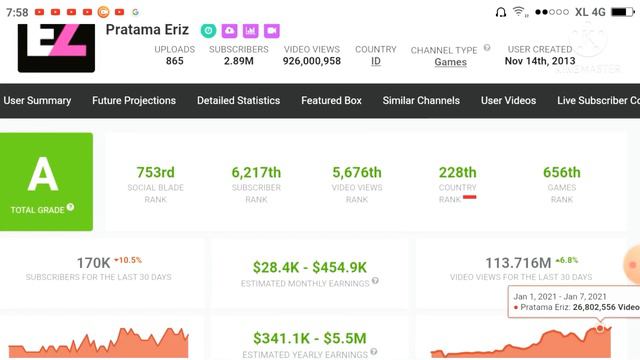
Task: Click the Total Grade question mark icon
Action: point(70,207)
